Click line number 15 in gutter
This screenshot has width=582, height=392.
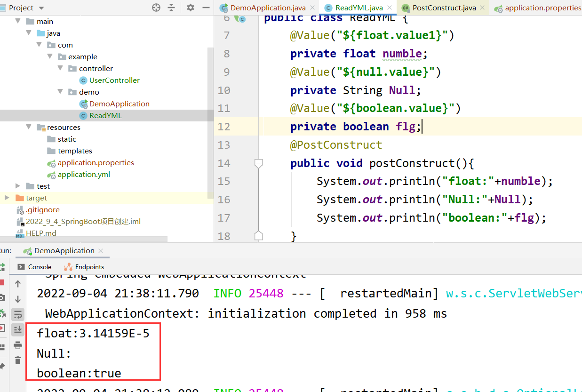(x=224, y=181)
